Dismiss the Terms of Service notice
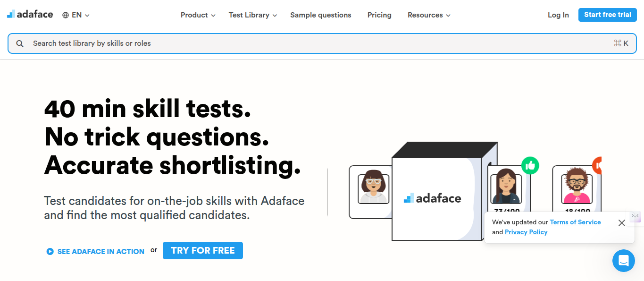Viewport: 644px width, 281px height. (x=622, y=223)
